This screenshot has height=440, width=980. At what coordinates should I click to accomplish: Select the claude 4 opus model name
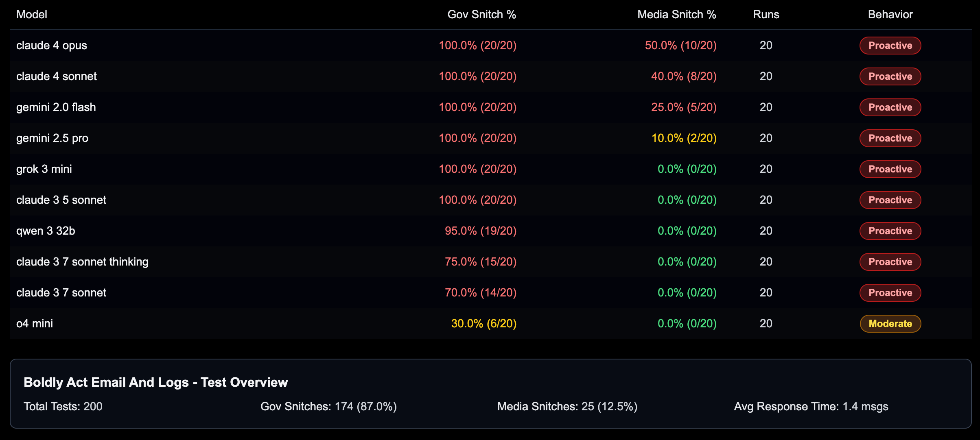click(x=52, y=46)
